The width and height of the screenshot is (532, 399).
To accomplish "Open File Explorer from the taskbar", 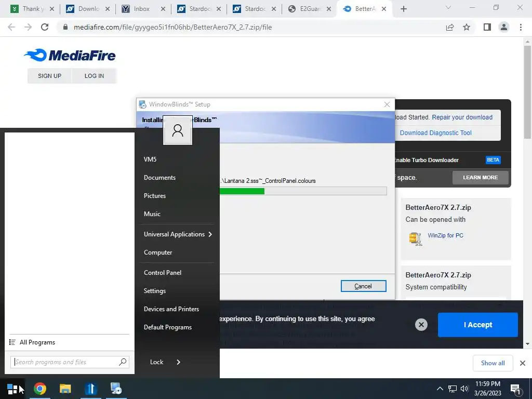I will click(x=65, y=389).
